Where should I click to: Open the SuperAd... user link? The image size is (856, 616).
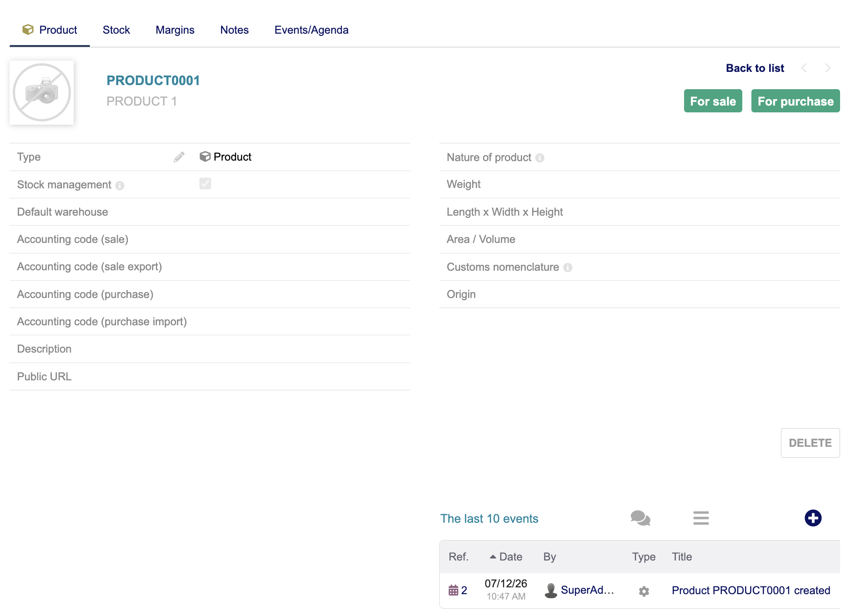pyautogui.click(x=587, y=590)
